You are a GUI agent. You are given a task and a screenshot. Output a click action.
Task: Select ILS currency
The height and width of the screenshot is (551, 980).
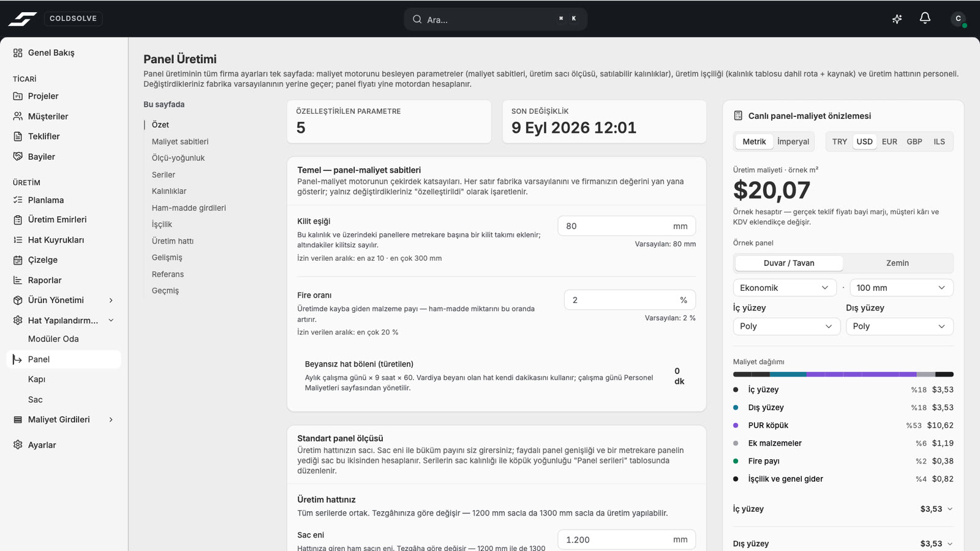[x=939, y=141]
